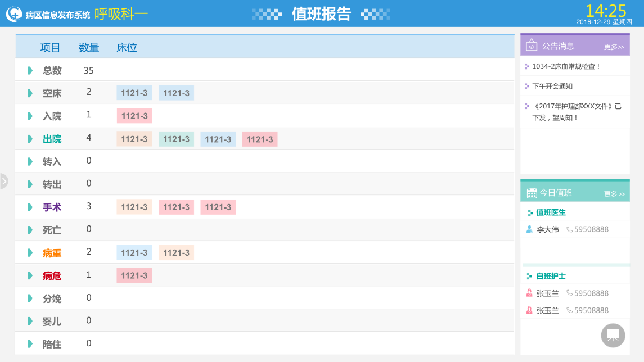Open 更多 link in 今日值班 panel
Viewport: 644px width, 362px height.
point(614,194)
